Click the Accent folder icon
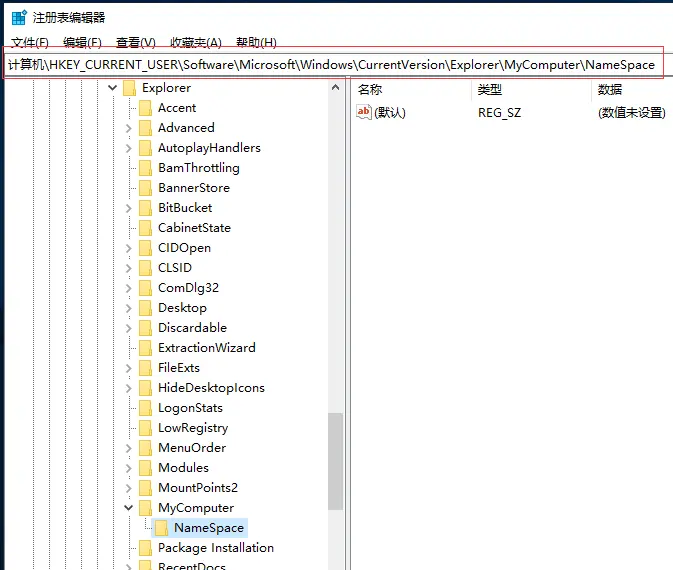 (x=145, y=108)
